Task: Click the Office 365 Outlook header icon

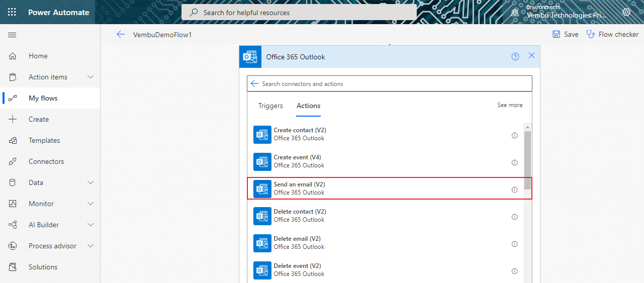Action: 250,57
